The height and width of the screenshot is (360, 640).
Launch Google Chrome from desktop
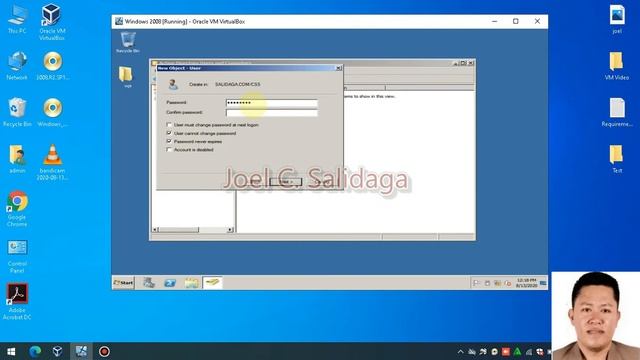click(17, 209)
